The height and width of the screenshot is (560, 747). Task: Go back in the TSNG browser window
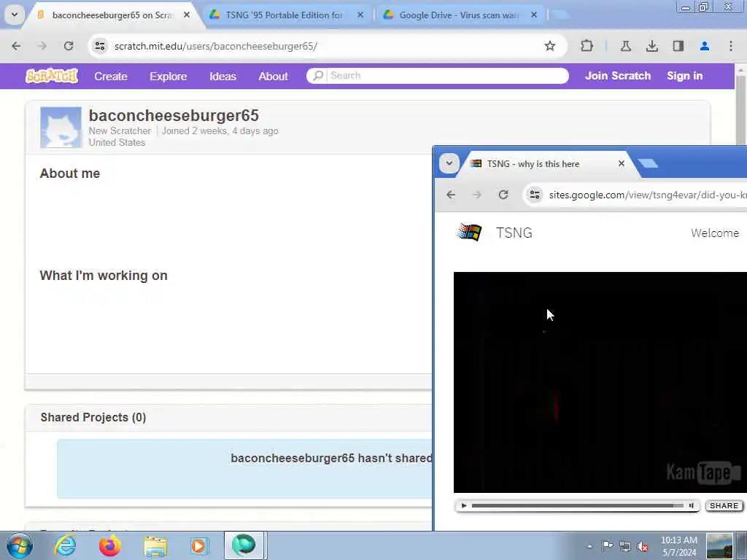(x=451, y=194)
